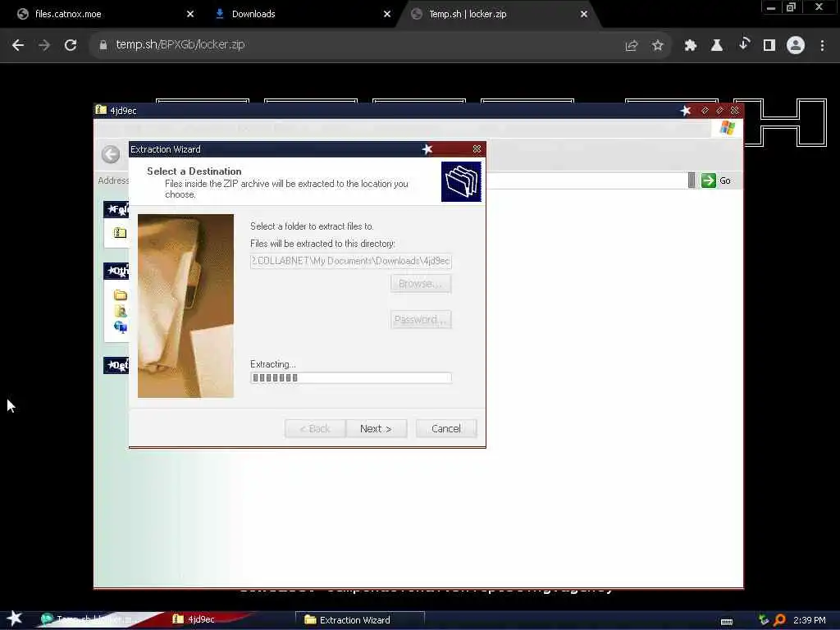Close the files.catnox.moe tab

(x=190, y=15)
